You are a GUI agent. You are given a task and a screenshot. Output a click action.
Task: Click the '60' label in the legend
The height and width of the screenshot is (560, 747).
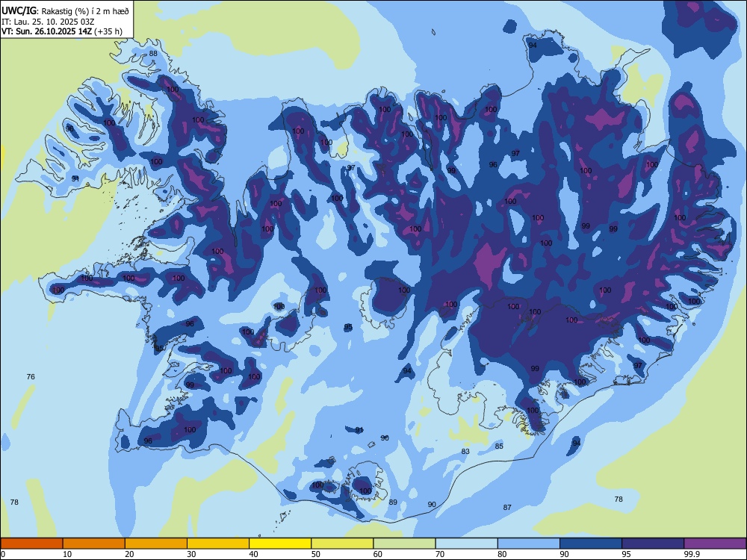point(378,554)
